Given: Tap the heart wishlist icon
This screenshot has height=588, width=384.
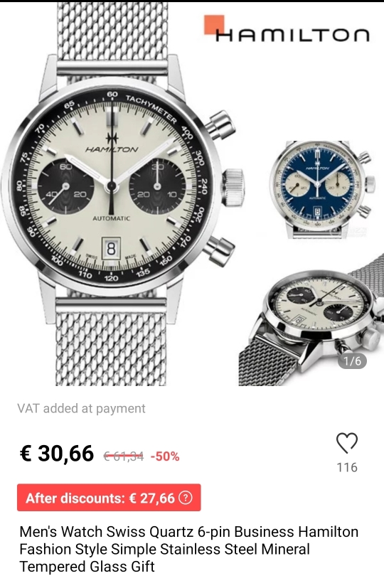Looking at the screenshot, I should point(347,443).
